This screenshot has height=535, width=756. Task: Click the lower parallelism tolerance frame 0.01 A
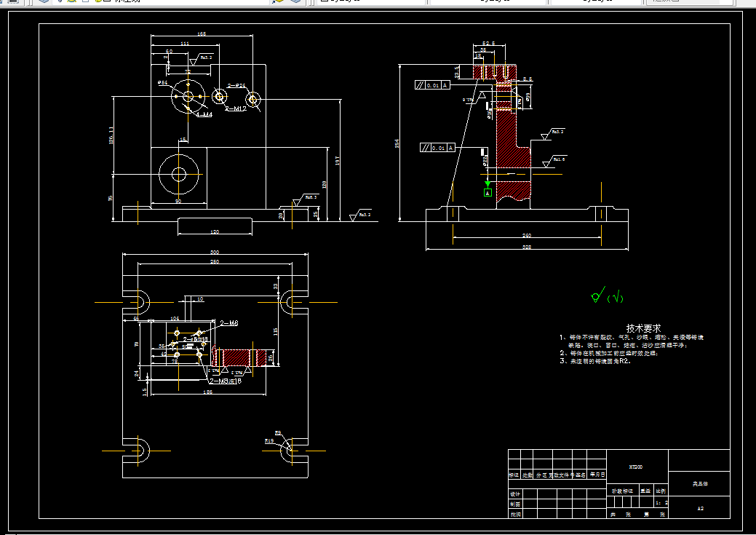[x=438, y=148]
